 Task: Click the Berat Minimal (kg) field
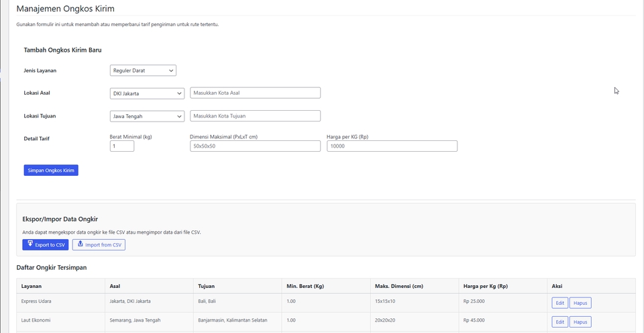pos(122,146)
